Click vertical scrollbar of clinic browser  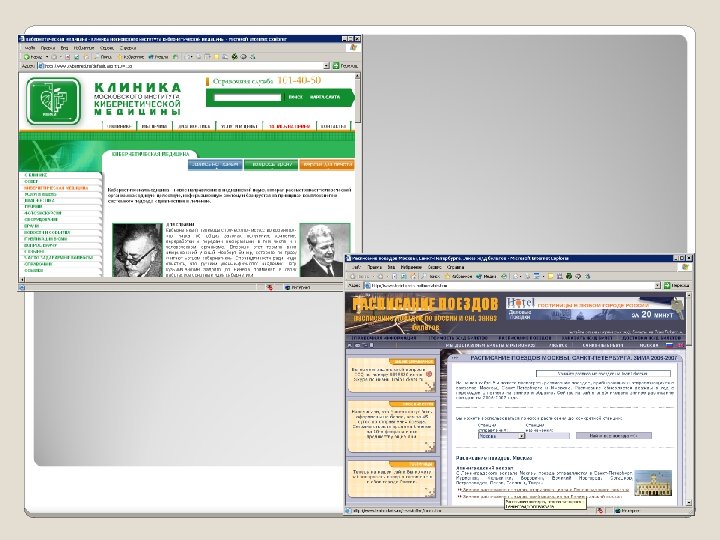tap(357, 174)
